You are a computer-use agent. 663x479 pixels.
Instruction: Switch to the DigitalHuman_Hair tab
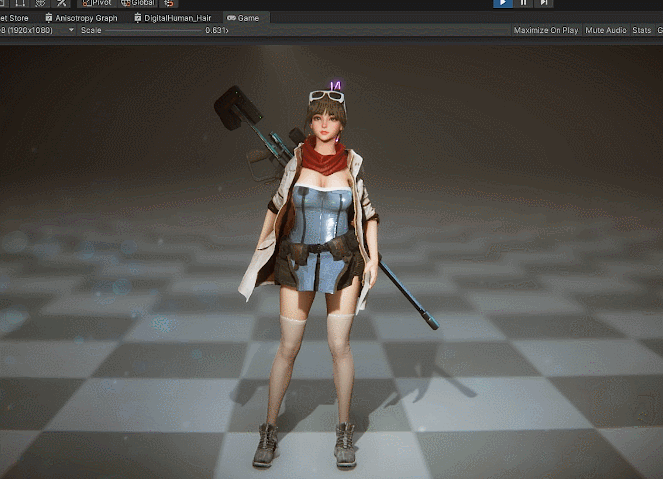(173, 18)
